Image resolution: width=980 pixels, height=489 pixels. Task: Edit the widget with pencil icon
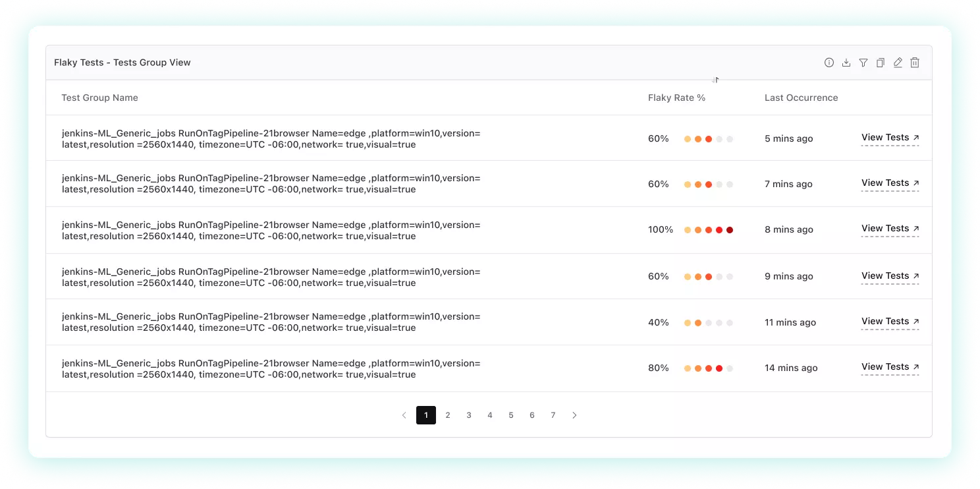[x=898, y=63]
